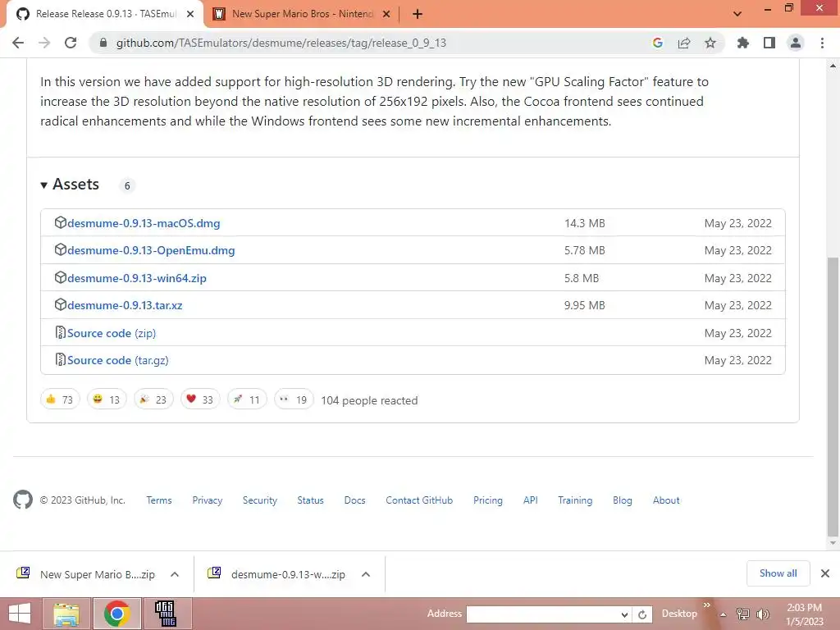The height and width of the screenshot is (630, 840).
Task: Share this page via address bar icon
Action: coord(684,43)
